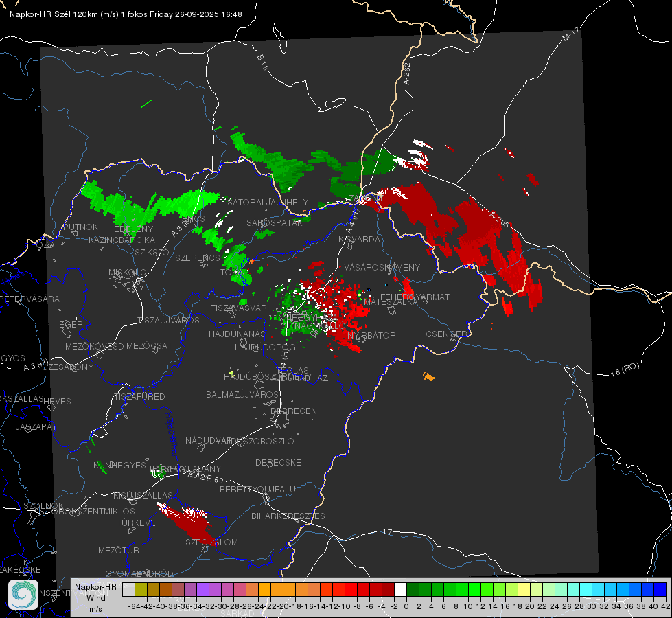Click the TISZAÚJVÁROS label
Viewport: 672px width, 618px height.
168,321
